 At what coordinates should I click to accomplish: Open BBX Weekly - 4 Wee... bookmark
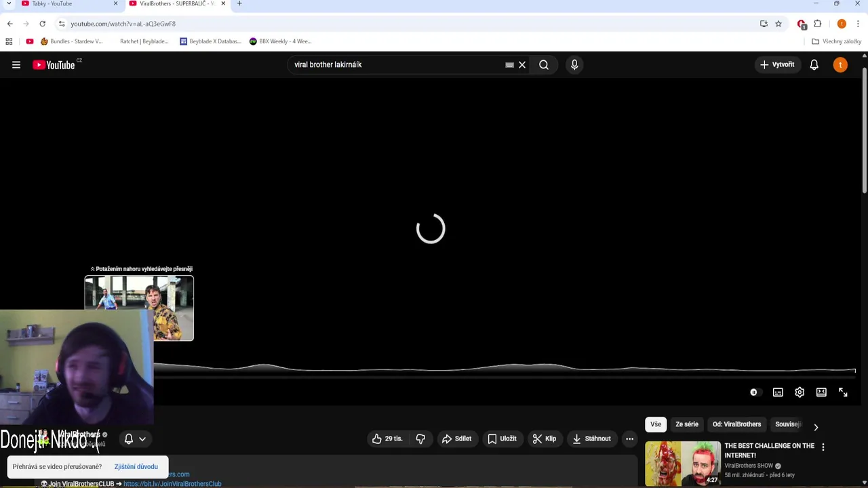pyautogui.click(x=280, y=41)
